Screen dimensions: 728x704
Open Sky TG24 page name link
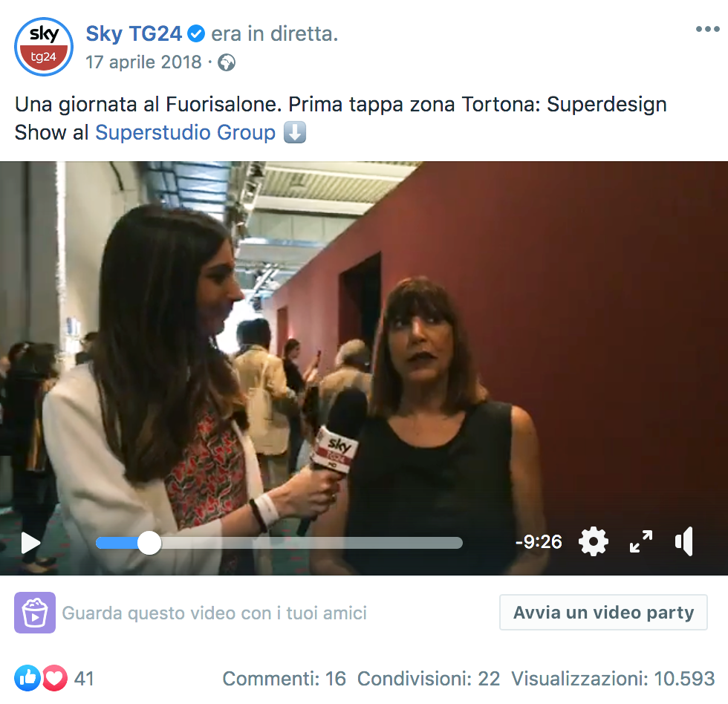[x=134, y=34]
